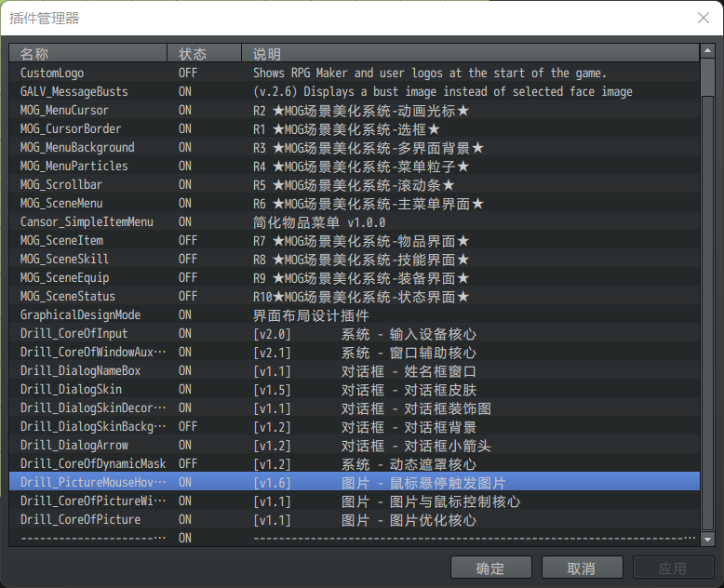Select the Drill_CoreOfDynamicMask plugin
724x588 pixels.
pos(355,463)
